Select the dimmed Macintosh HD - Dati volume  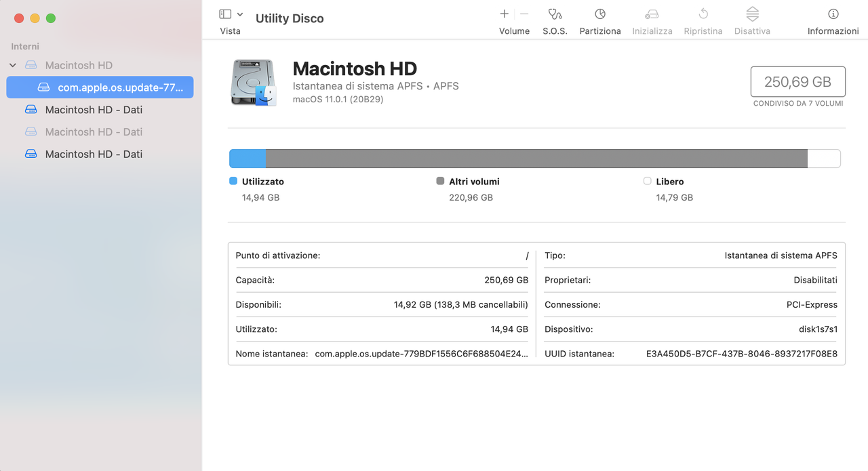(94, 131)
